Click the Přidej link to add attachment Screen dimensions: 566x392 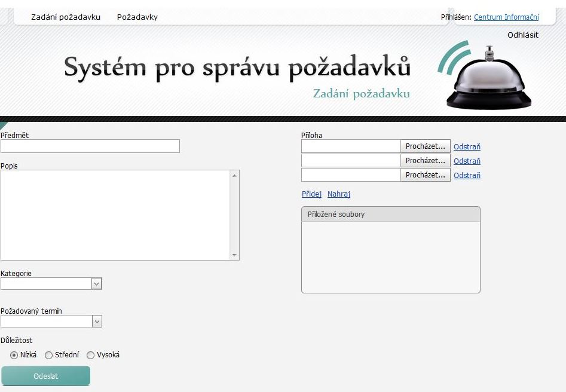coord(312,194)
